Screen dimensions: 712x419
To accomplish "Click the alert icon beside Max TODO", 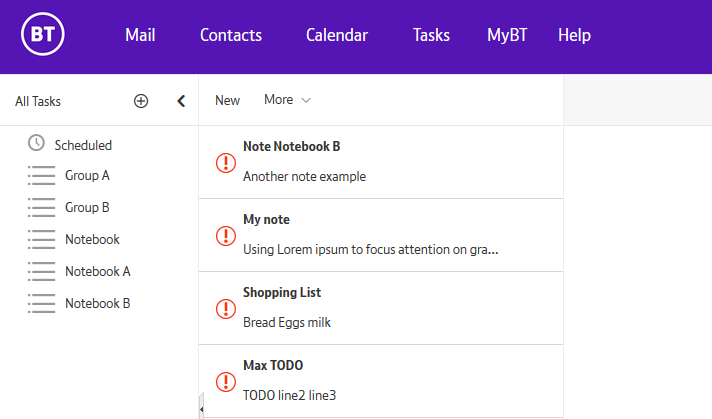I will click(226, 381).
